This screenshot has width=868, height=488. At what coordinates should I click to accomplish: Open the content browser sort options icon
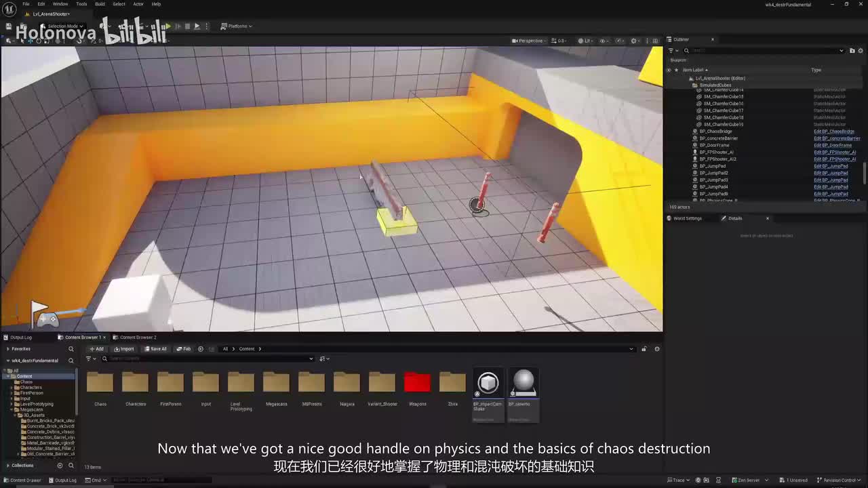[x=323, y=359]
